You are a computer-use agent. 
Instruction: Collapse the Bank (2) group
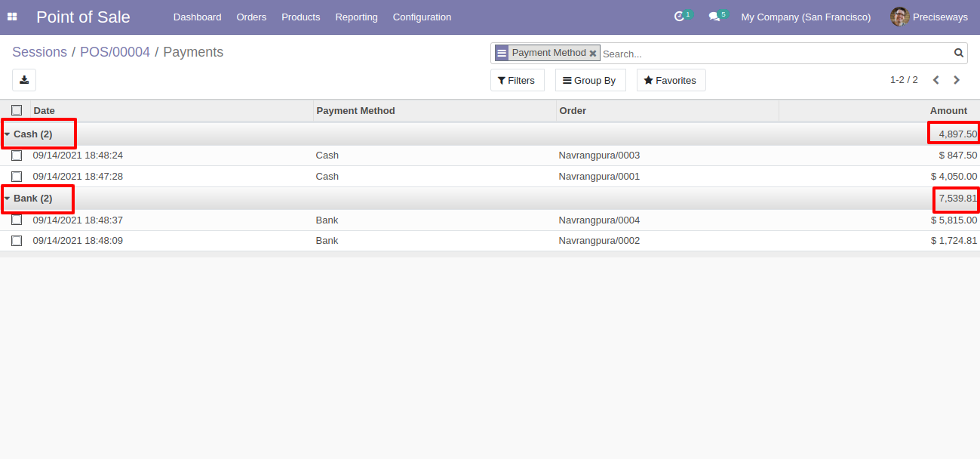28,199
